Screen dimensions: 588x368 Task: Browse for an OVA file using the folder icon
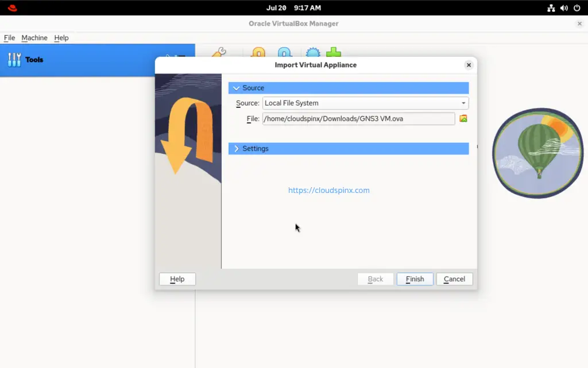463,119
